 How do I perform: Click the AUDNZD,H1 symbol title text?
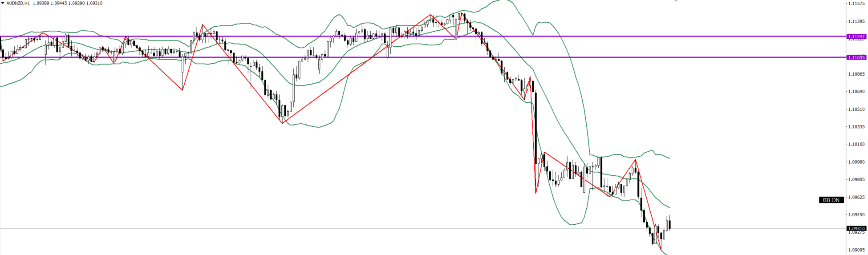(18, 3)
